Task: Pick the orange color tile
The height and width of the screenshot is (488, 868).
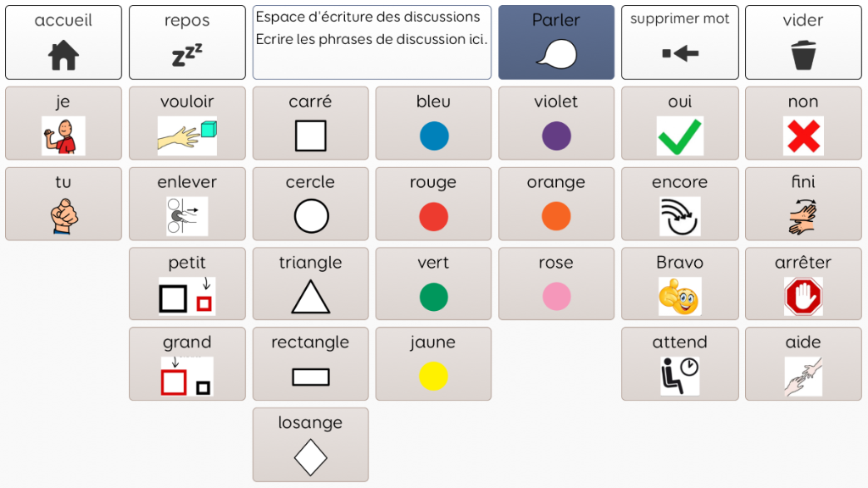Action: pyautogui.click(x=556, y=203)
